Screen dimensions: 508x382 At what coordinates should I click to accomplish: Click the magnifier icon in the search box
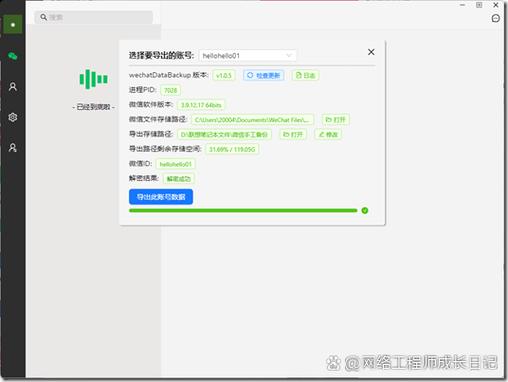pyautogui.click(x=43, y=17)
